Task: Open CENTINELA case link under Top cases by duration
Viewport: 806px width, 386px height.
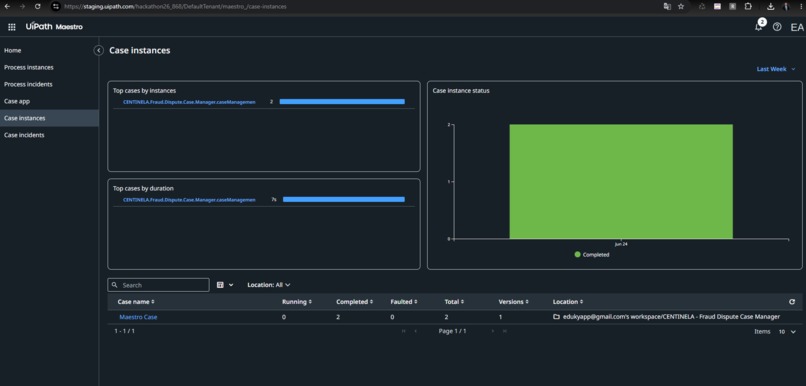Action: point(189,199)
